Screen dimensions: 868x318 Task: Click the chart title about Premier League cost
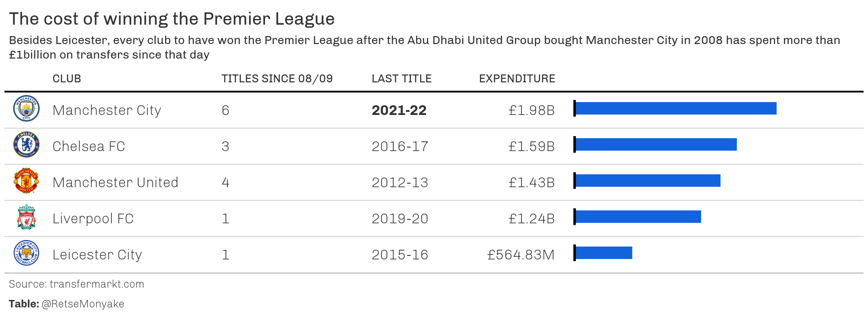172,19
